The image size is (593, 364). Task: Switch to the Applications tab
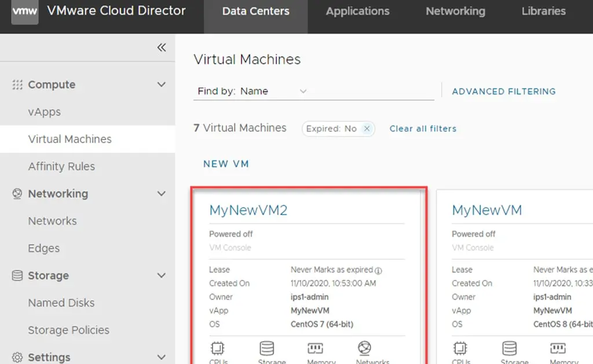click(357, 12)
